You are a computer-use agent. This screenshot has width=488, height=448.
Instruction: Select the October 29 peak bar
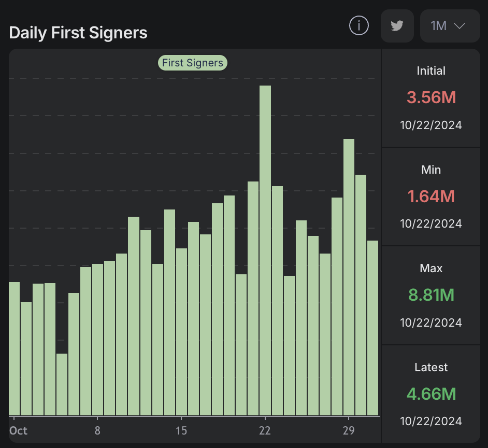(349, 277)
